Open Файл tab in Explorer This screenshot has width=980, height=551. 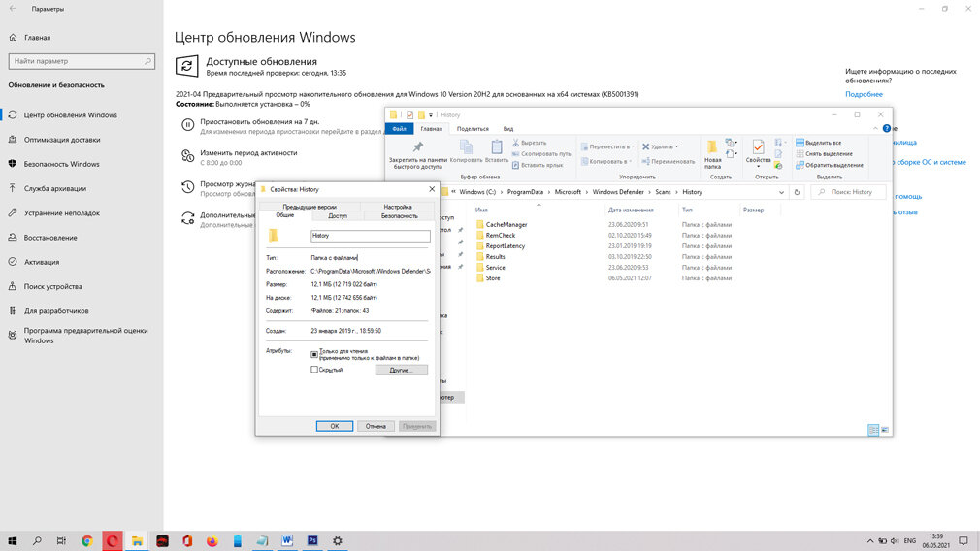[x=399, y=129]
